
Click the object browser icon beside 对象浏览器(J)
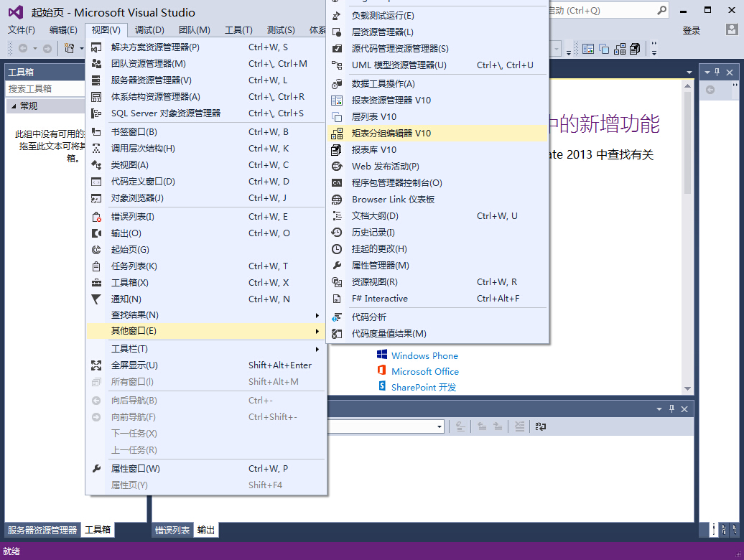(96, 198)
